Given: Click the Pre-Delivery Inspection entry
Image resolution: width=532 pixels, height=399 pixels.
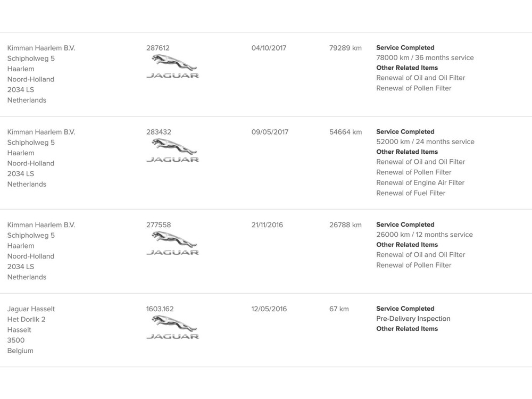Looking at the screenshot, I should [413, 319].
